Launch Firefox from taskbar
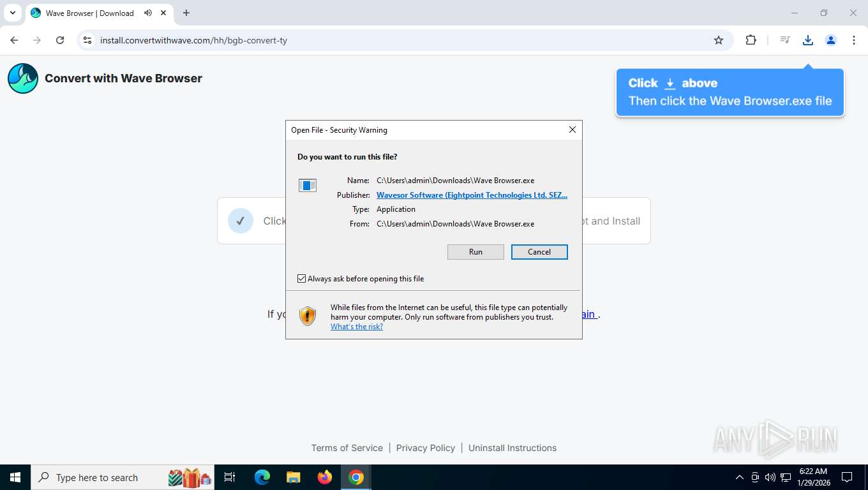The height and width of the screenshot is (490, 868). tap(325, 477)
